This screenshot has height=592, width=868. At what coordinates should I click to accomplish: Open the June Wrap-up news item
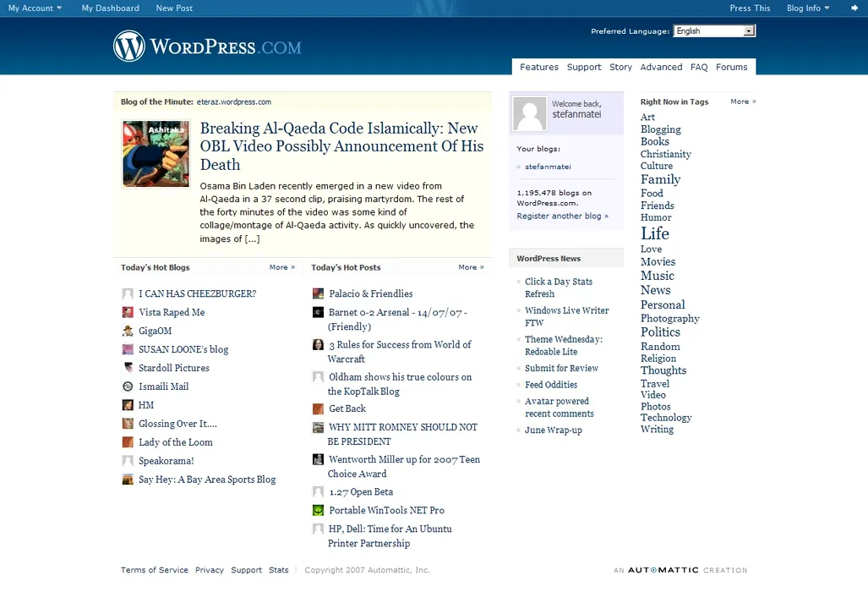point(553,430)
